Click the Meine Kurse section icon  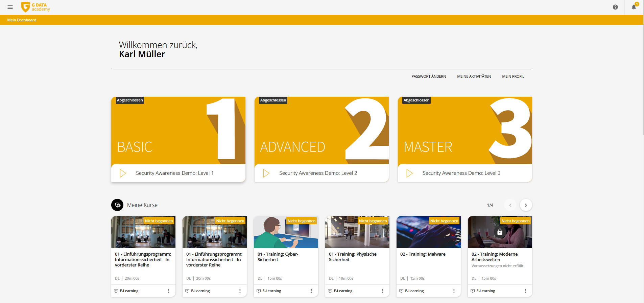[x=117, y=205]
